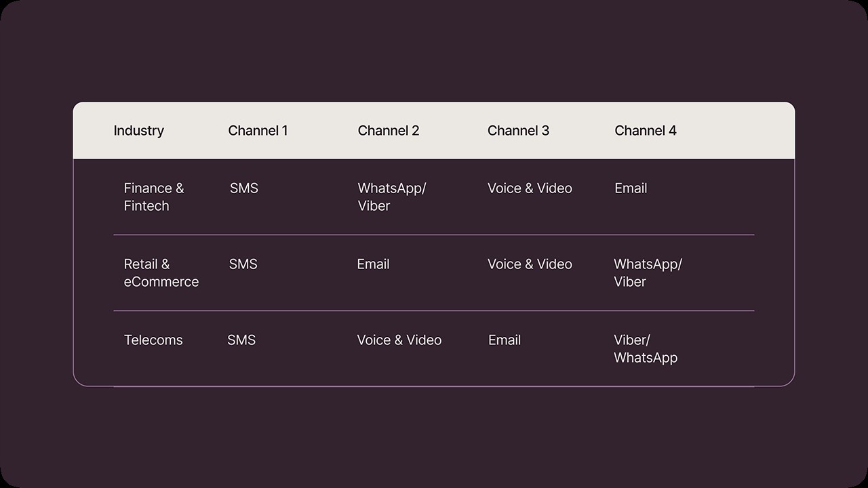Select the Channel 1 column header
This screenshot has width=868, height=488.
tap(258, 131)
